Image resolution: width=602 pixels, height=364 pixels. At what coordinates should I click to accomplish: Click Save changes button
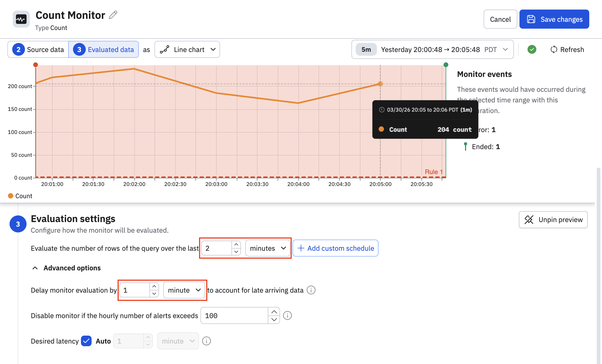(554, 19)
